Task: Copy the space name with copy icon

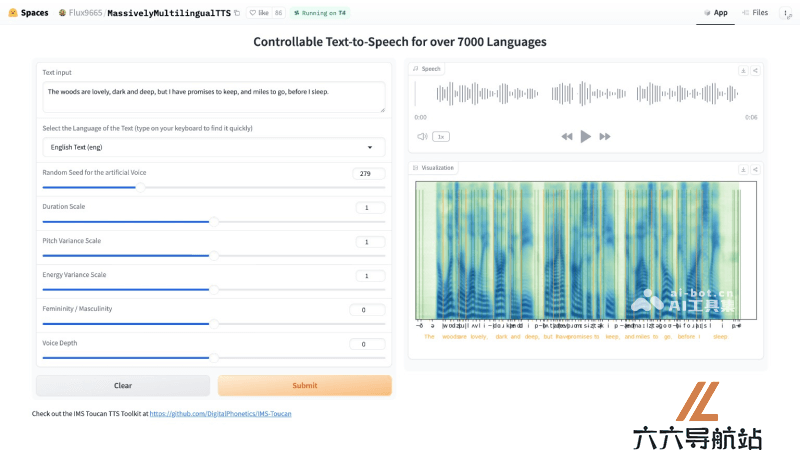Action: [x=237, y=13]
